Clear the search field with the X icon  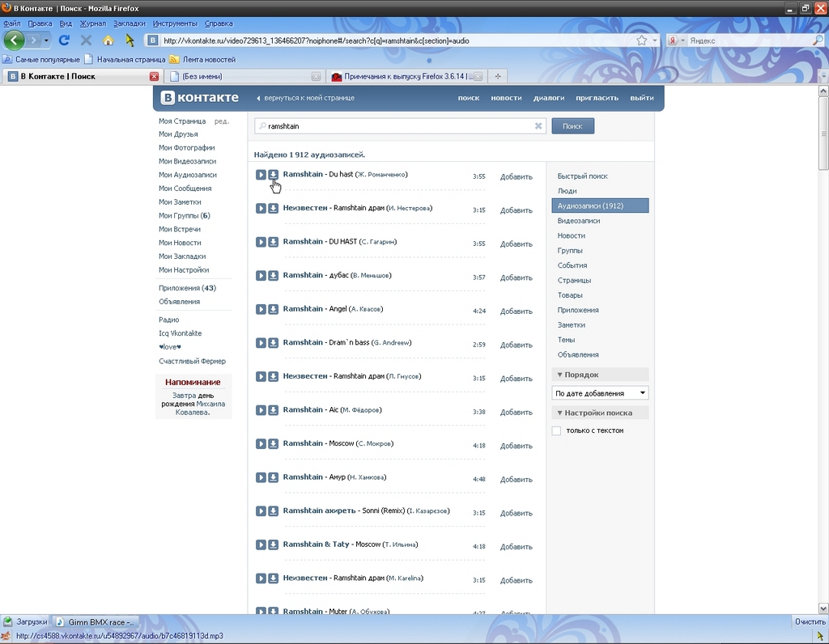538,126
